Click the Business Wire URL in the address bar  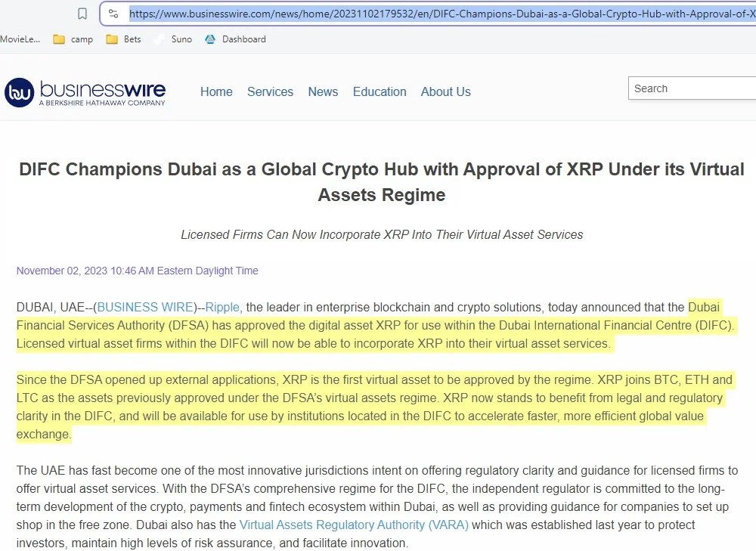(x=442, y=14)
